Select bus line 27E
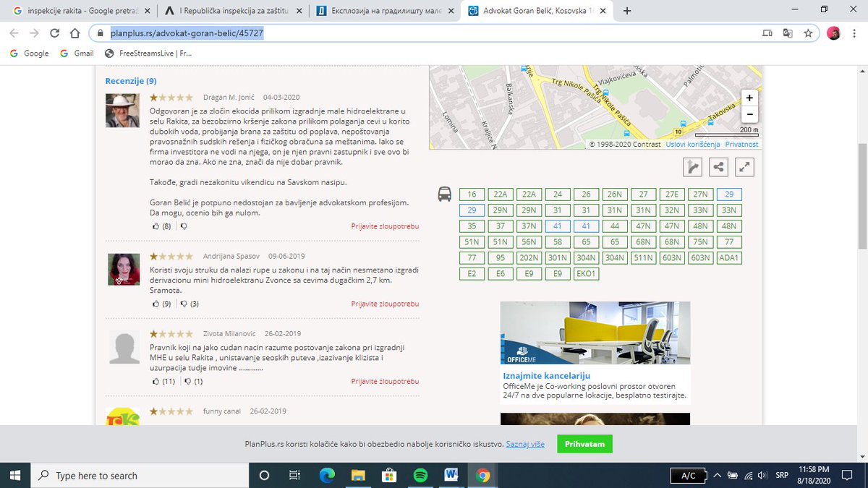The height and width of the screenshot is (488, 868). [x=672, y=194]
